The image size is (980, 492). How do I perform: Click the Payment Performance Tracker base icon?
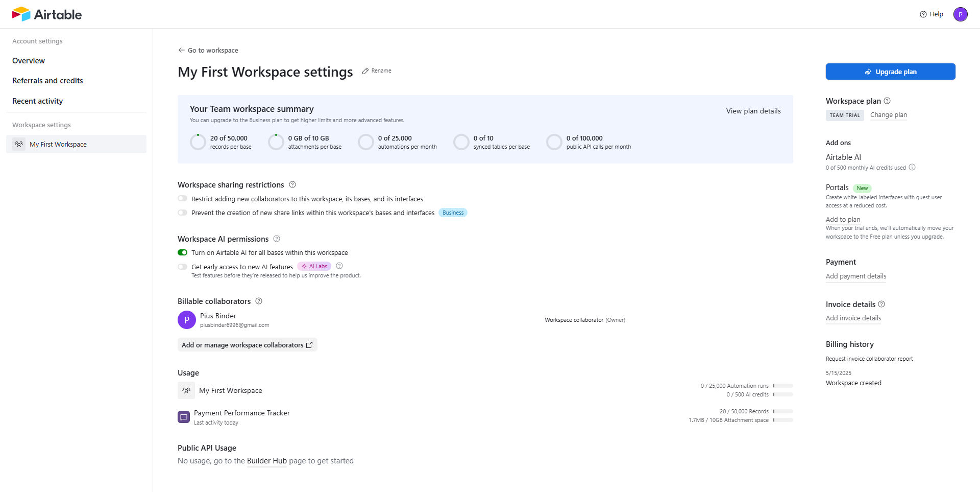tap(184, 417)
